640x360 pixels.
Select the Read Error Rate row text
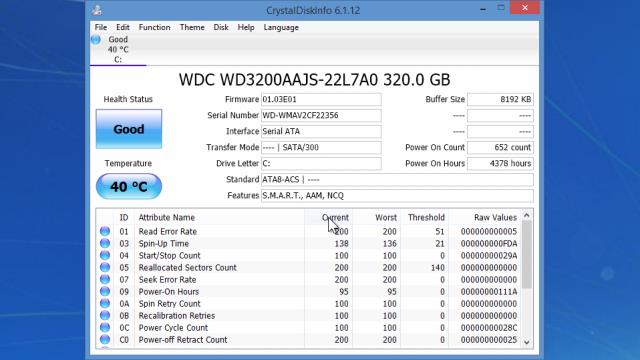click(x=167, y=231)
